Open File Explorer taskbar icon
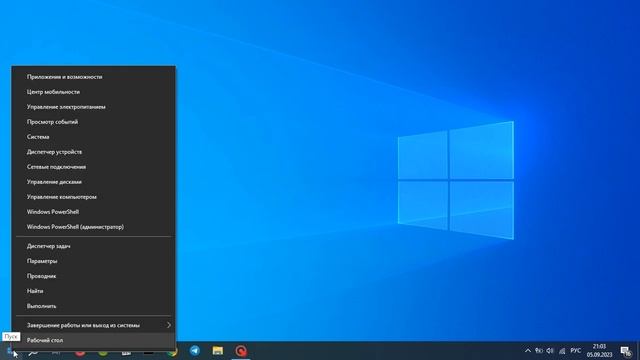Viewport: 640px width, 360px height. [218, 351]
